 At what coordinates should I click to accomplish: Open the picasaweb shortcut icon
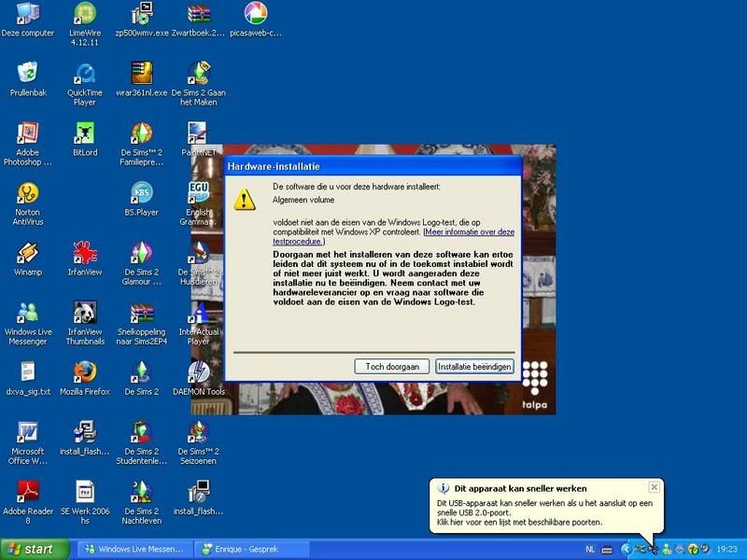tap(255, 20)
